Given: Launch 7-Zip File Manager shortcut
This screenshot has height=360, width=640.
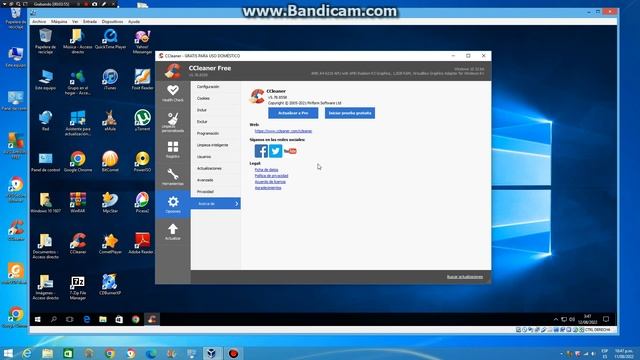Looking at the screenshot, I should 78,288.
